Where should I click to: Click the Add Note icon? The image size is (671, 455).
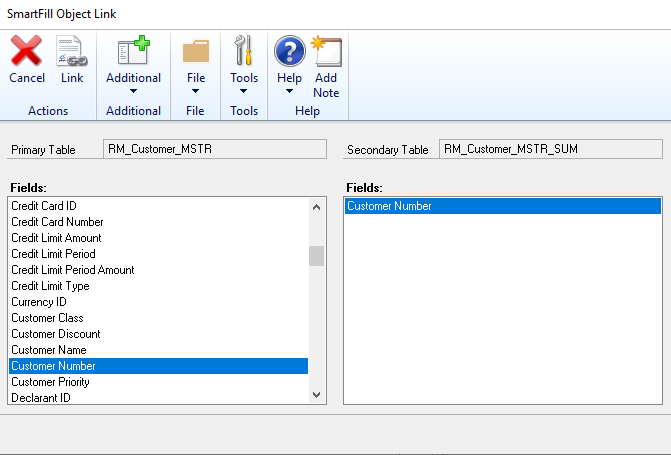click(327, 51)
